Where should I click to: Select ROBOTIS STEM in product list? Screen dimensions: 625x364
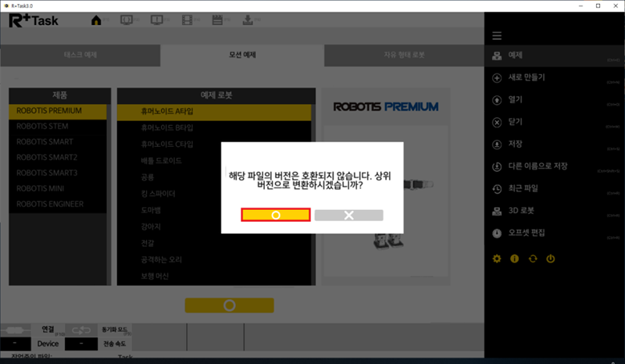pos(45,126)
